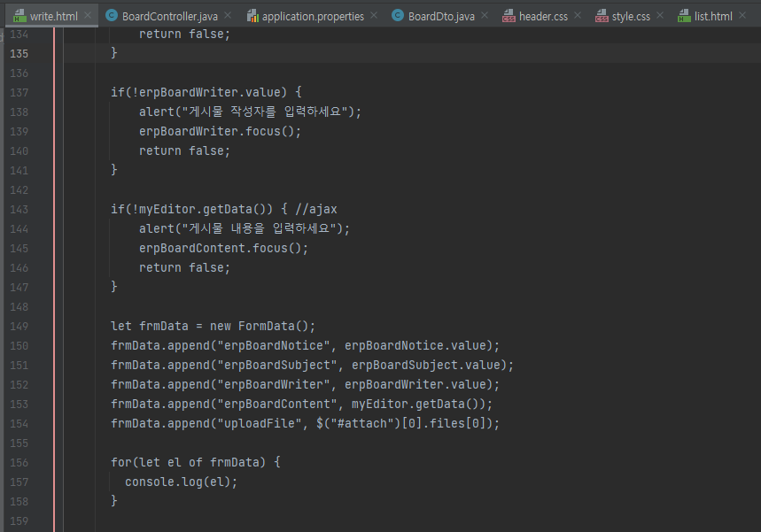Click the frmData.append "erpBoardNotice" line
Image resolution: width=761 pixels, height=532 pixels.
click(305, 345)
